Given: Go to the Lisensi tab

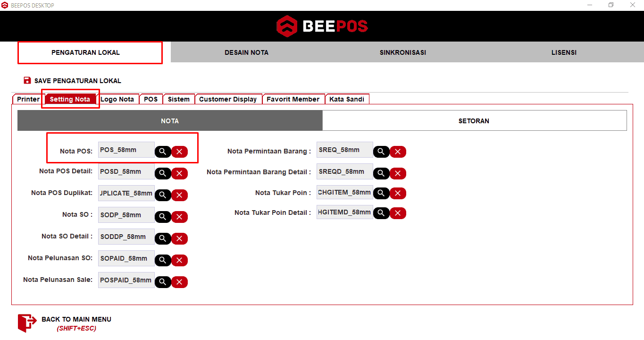Looking at the screenshot, I should coord(564,52).
